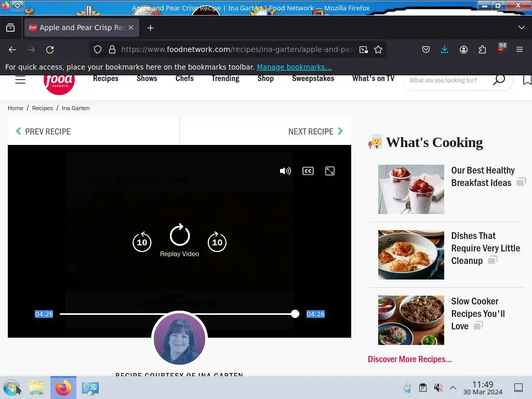
Task: Click the translate page icon in address bar
Action: pyautogui.click(x=363, y=49)
